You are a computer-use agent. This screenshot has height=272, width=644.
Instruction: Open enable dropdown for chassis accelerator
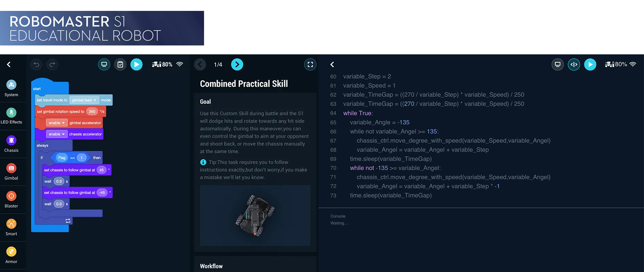coord(56,134)
